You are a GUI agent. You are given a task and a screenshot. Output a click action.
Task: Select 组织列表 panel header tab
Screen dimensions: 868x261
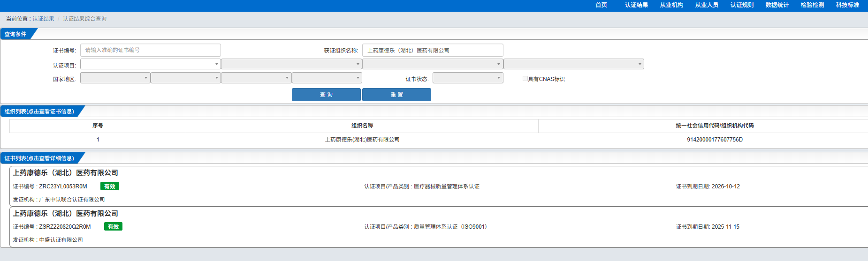click(39, 112)
